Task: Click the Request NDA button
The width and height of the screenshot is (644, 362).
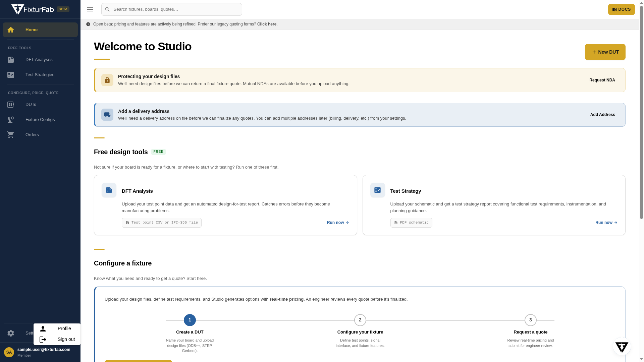Action: pyautogui.click(x=602, y=80)
